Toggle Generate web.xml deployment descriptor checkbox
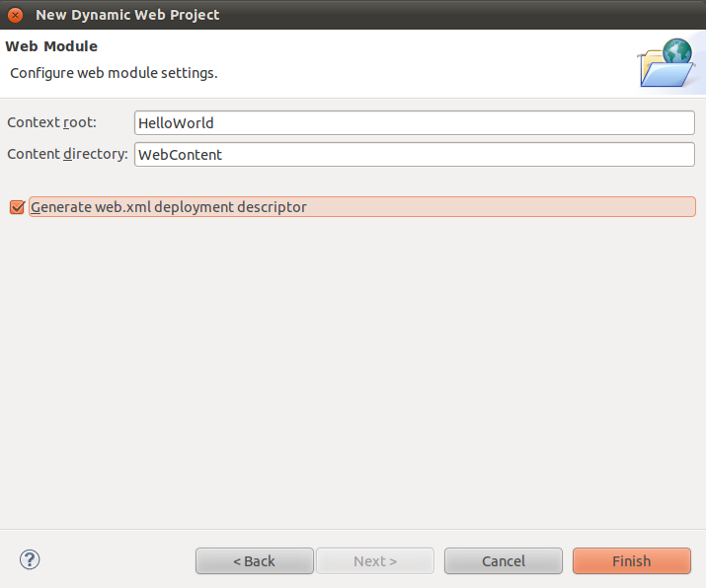Screen dimensions: 706x588 [x=16, y=207]
